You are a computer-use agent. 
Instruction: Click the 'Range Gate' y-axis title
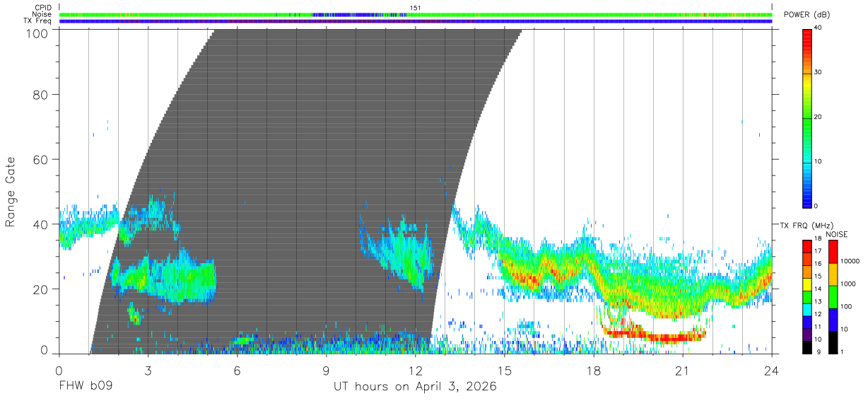coord(11,192)
